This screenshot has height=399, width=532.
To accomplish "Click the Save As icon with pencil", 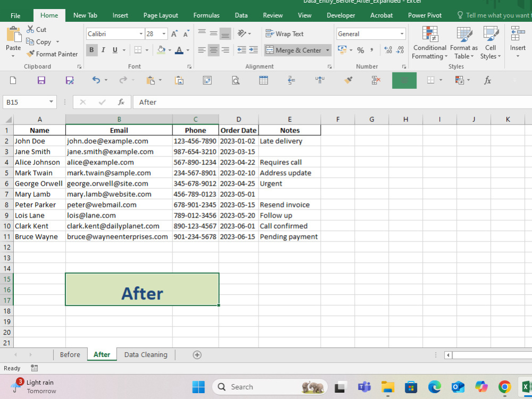I will click(70, 80).
